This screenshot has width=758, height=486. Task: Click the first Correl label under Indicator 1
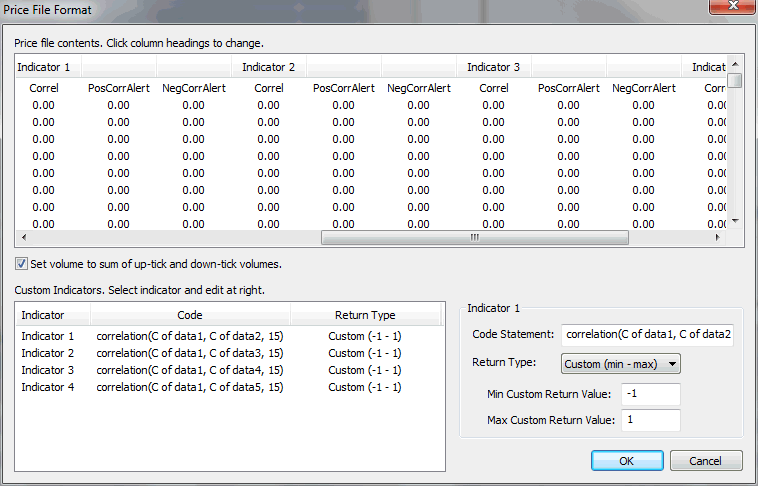44,88
